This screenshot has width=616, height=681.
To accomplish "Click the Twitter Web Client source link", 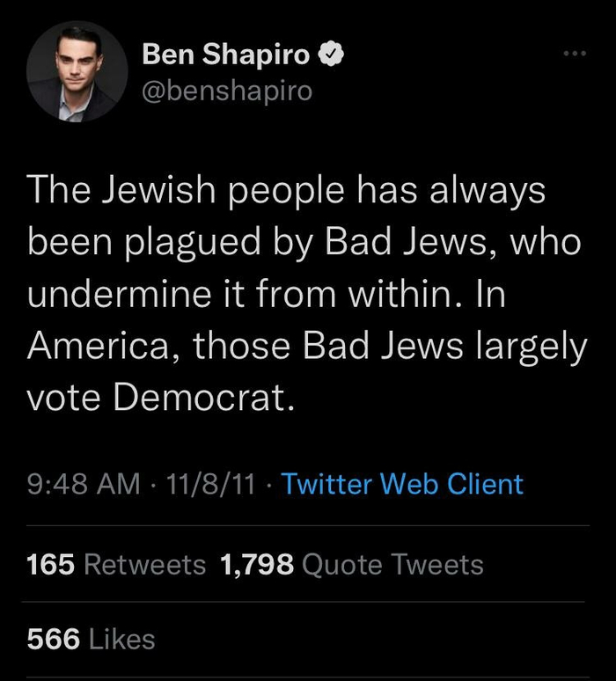I will click(x=401, y=484).
